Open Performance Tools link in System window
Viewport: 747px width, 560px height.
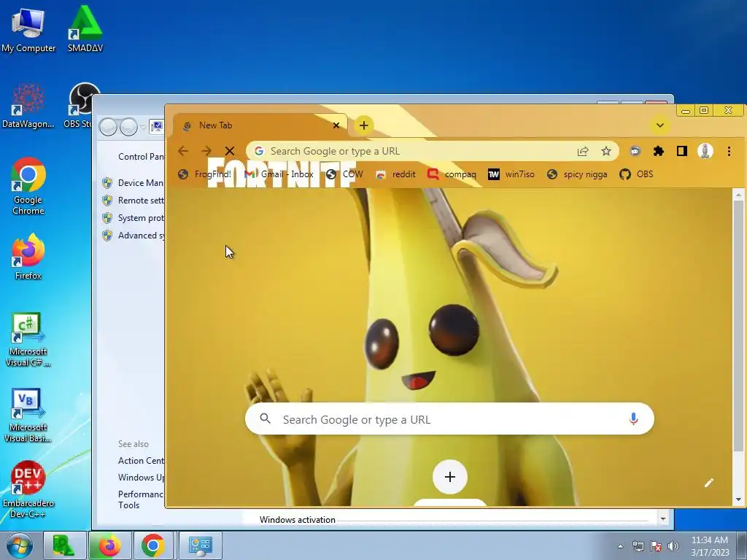(140, 499)
